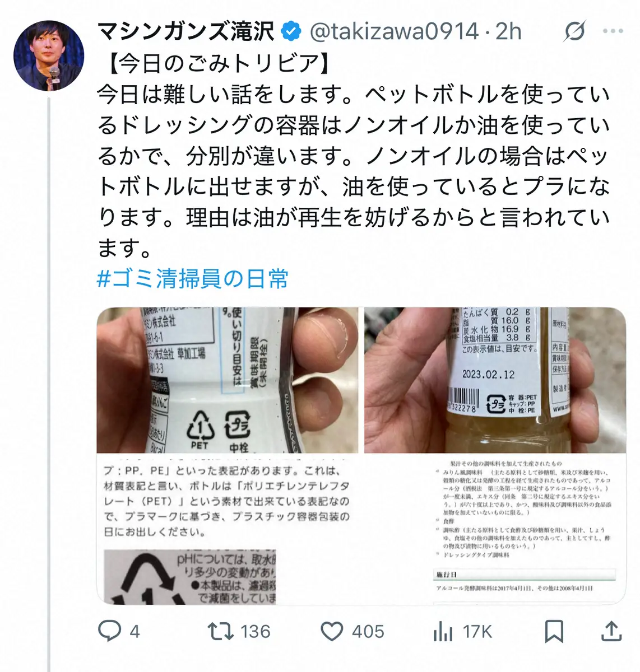The height and width of the screenshot is (672, 640).
Task: Open the three-dot more options menu
Action: tap(613, 32)
